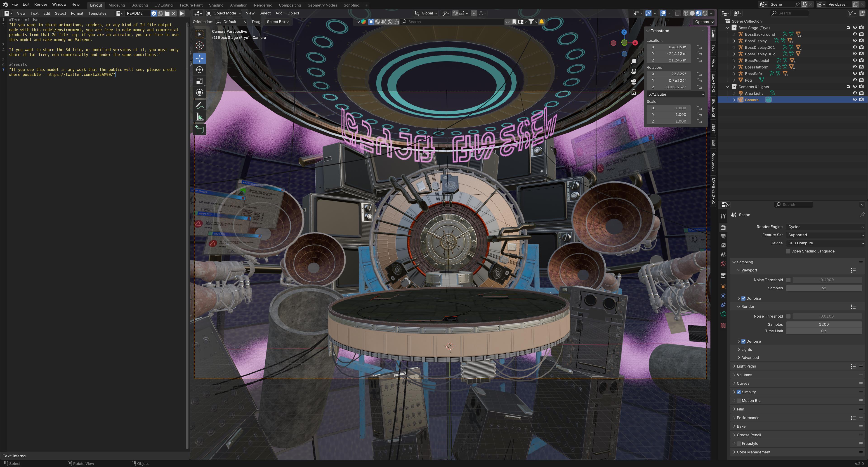Click the pan view hand icon

(x=633, y=71)
